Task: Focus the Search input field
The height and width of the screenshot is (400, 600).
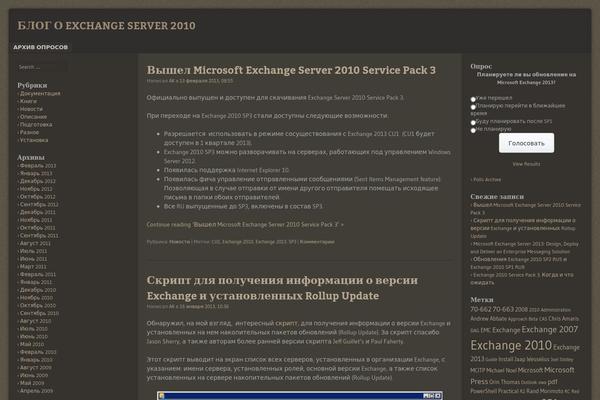Action: tap(42, 67)
